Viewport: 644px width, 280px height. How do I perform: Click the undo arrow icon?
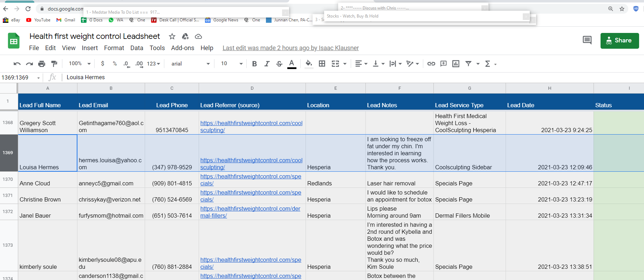(x=17, y=64)
